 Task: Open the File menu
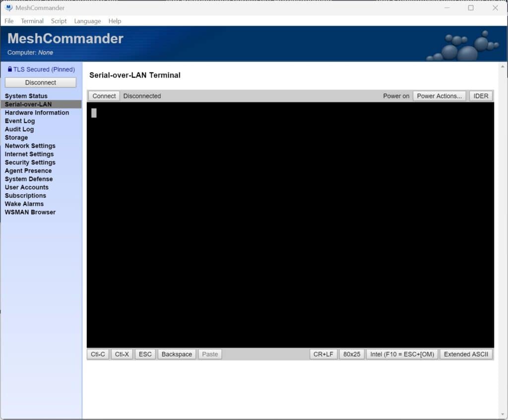(x=9, y=21)
